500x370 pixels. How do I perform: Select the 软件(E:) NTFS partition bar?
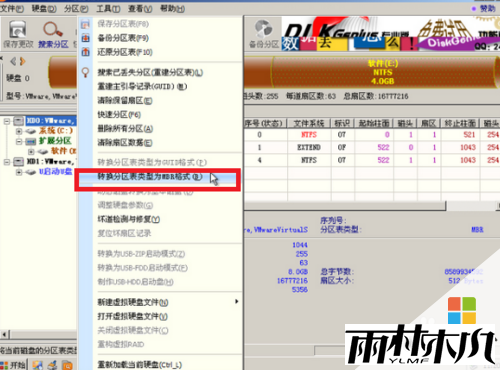pos(383,72)
